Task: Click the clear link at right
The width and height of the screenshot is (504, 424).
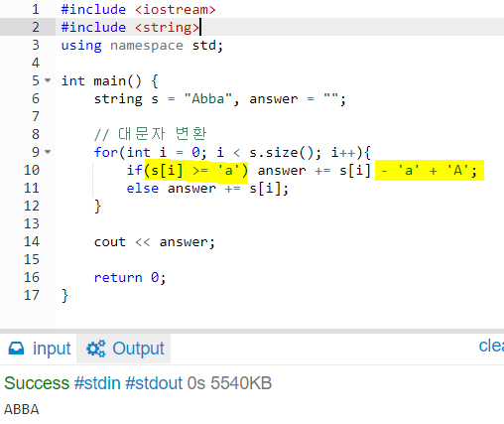Action: coord(491,346)
